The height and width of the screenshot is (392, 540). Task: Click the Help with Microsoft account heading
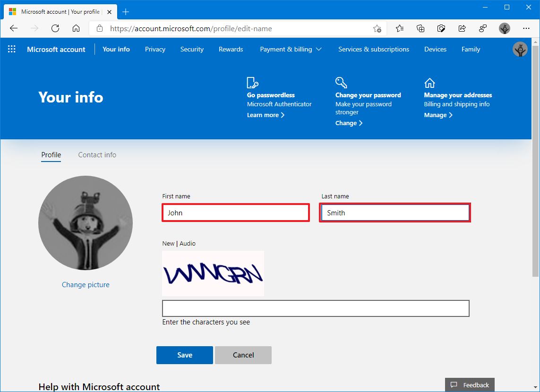tap(99, 387)
